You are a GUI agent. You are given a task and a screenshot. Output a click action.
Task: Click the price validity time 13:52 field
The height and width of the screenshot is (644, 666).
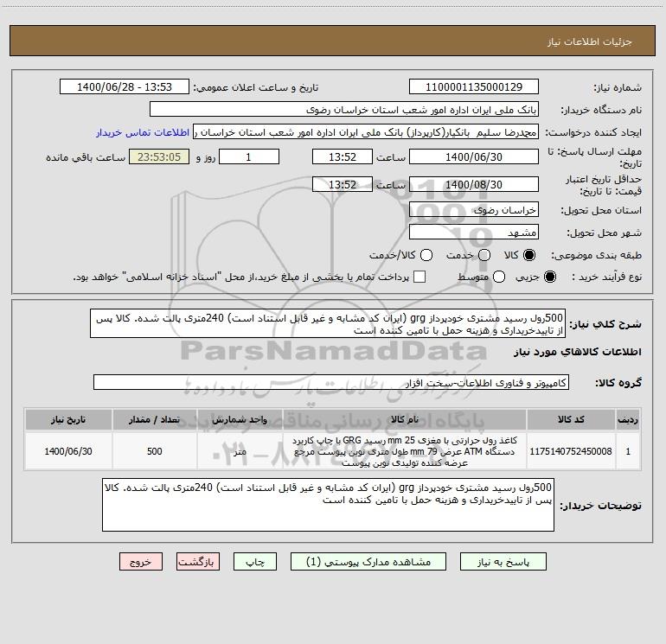pyautogui.click(x=343, y=184)
